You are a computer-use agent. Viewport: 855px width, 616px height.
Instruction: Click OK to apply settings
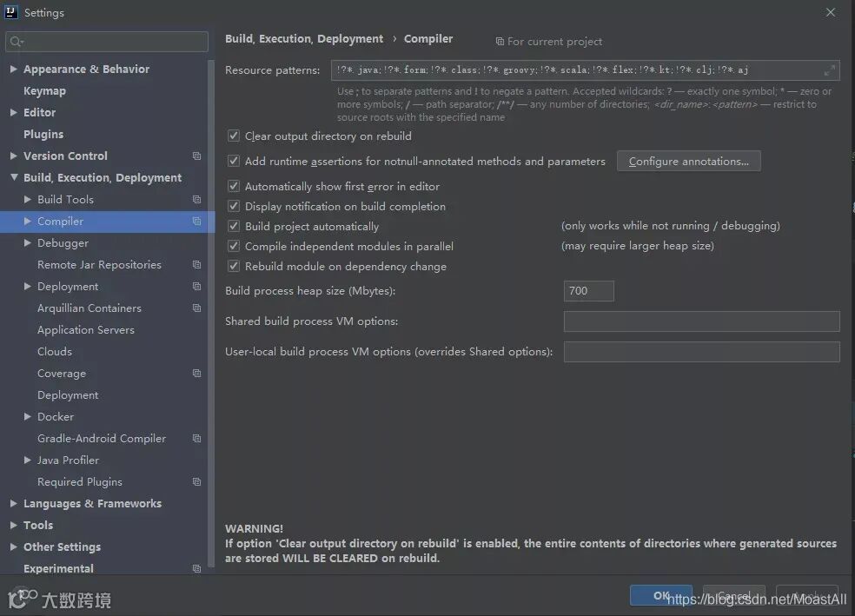click(x=661, y=595)
